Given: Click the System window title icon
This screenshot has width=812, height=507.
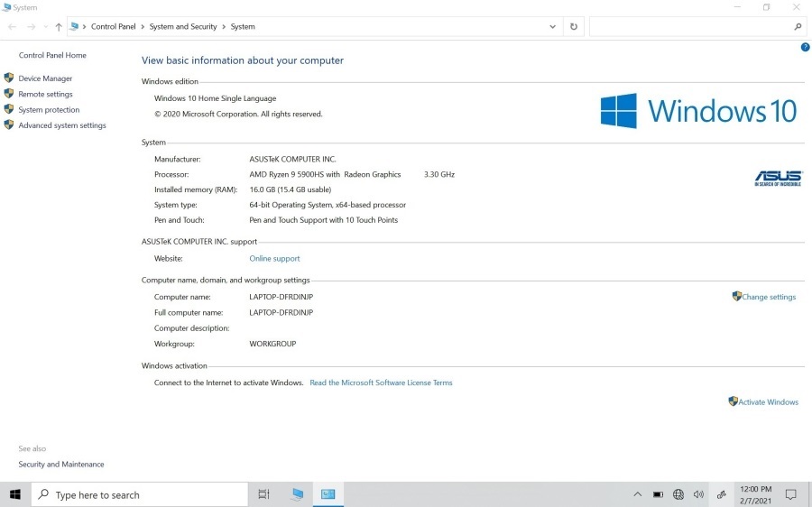Looking at the screenshot, I should point(6,7).
